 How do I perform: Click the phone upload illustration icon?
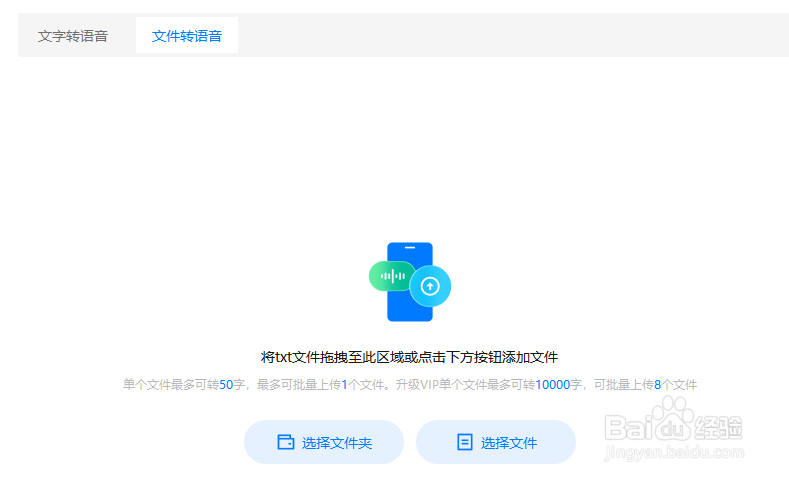point(410,282)
